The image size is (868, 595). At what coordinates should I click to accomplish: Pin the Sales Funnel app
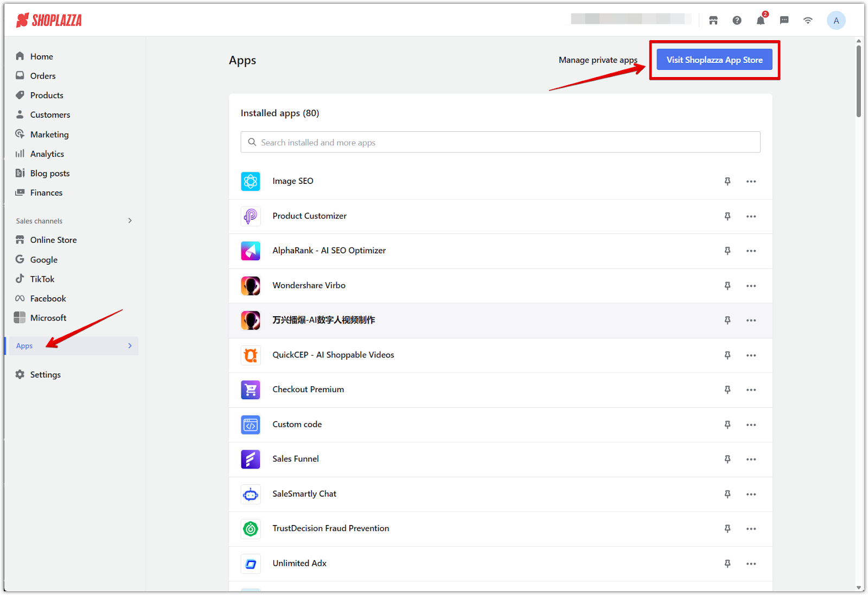[727, 459]
